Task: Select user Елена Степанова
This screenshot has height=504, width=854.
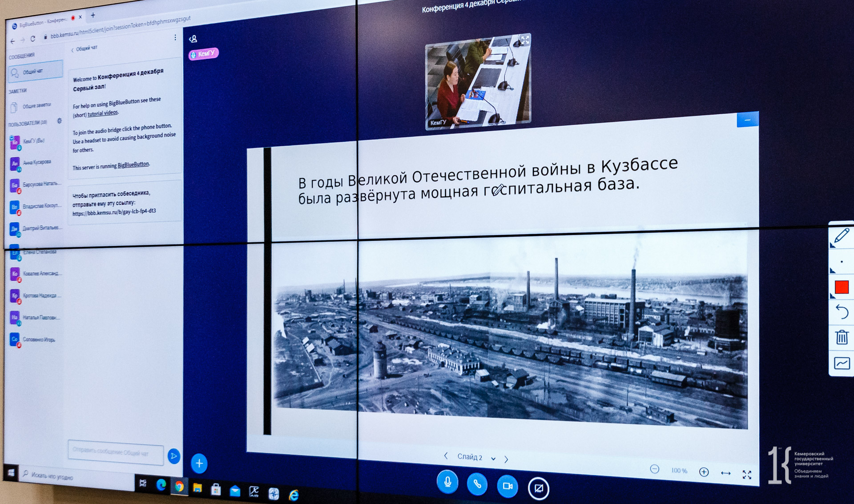Action: [35, 252]
